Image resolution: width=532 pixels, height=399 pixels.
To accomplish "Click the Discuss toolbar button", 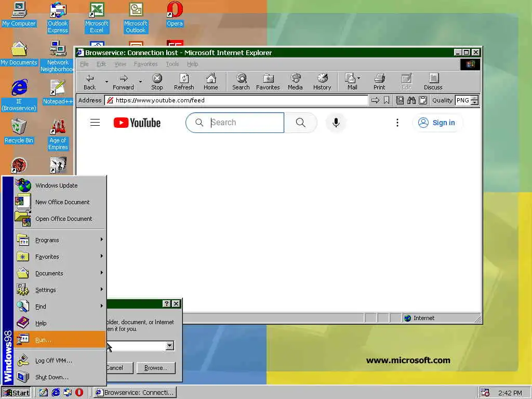I will coord(433,82).
